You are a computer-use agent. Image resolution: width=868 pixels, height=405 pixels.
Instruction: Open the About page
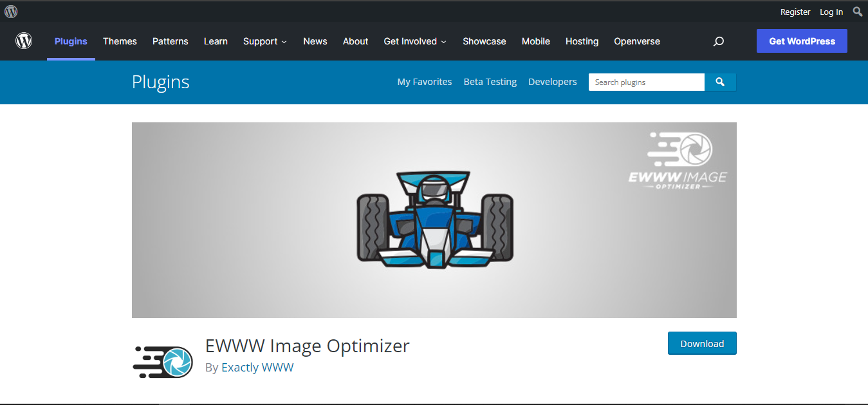355,41
